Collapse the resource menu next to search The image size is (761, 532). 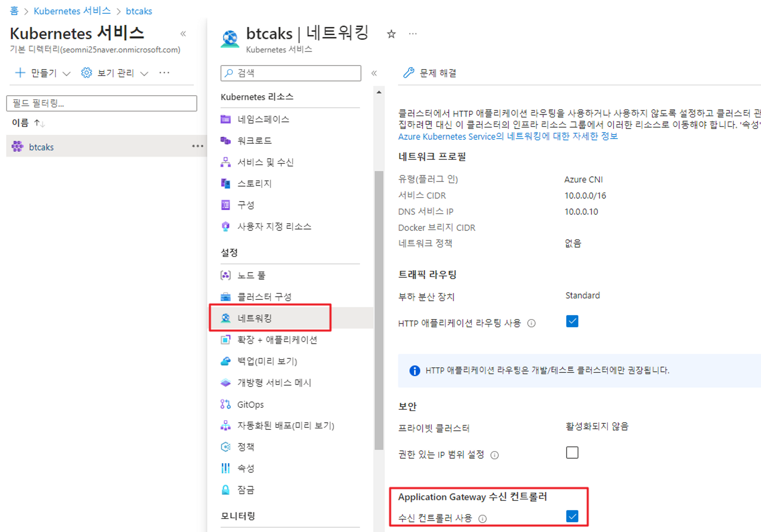coord(374,73)
